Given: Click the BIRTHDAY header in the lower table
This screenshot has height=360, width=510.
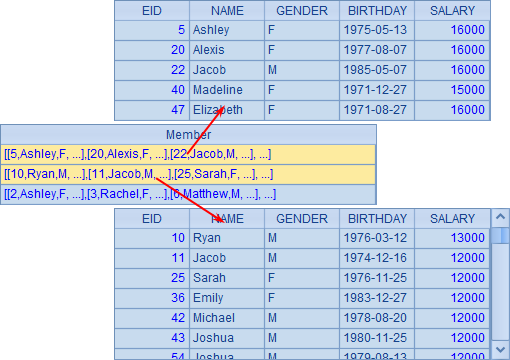Looking at the screenshot, I should (377, 219).
